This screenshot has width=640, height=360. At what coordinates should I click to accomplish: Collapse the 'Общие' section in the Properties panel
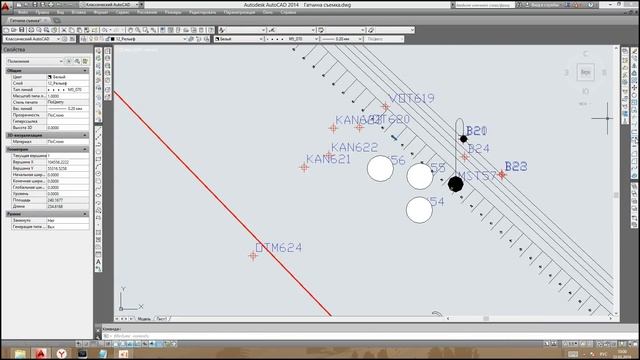tap(85, 71)
